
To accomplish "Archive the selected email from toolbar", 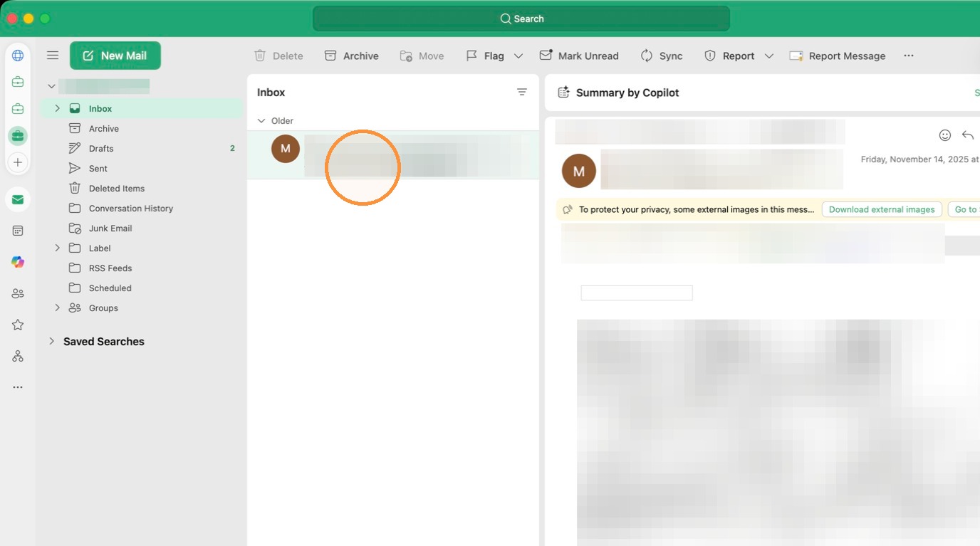I will (x=352, y=56).
